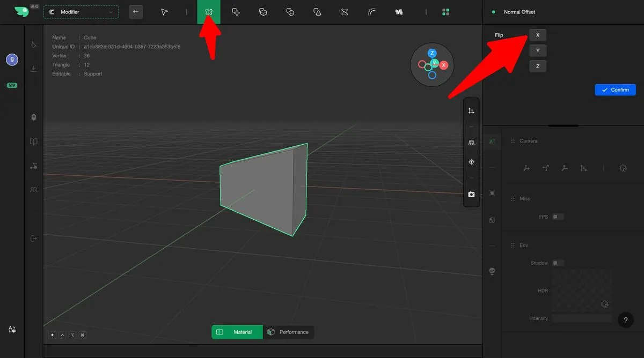Click the rocket icon in the left sidebar
644x358 pixels.
click(x=34, y=117)
